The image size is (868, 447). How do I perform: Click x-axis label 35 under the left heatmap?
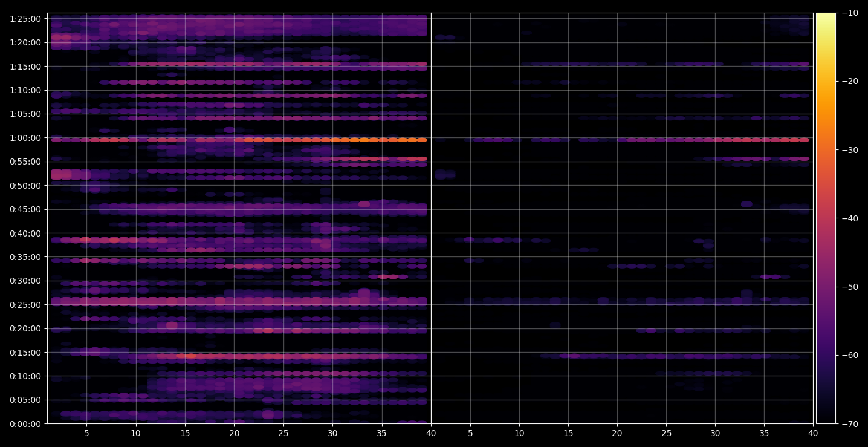(x=381, y=433)
